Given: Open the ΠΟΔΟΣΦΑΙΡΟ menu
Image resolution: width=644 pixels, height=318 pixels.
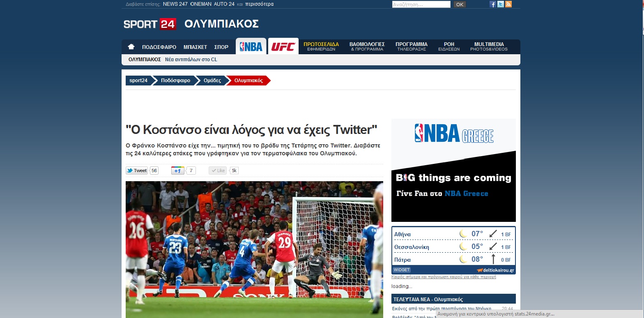Looking at the screenshot, I should point(159,47).
